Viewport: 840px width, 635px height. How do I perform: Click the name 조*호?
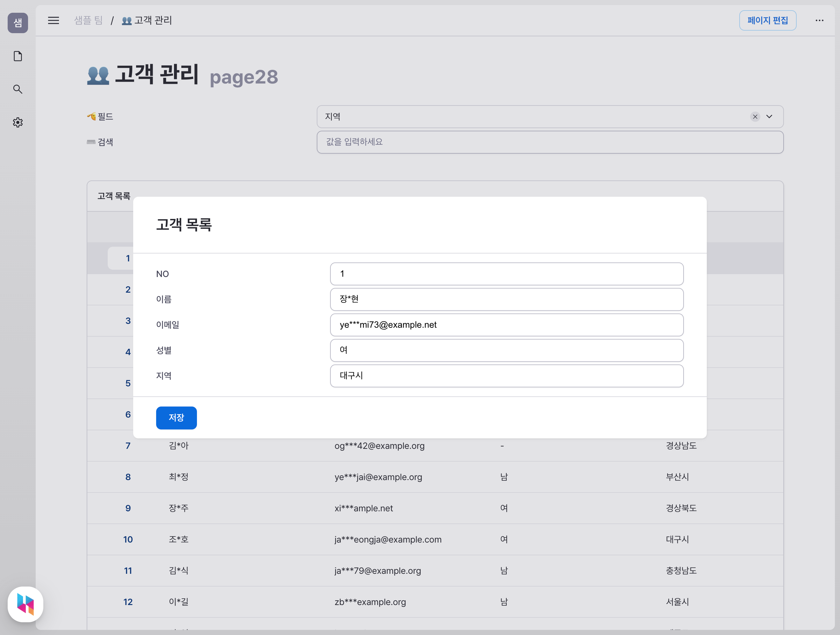(178, 539)
